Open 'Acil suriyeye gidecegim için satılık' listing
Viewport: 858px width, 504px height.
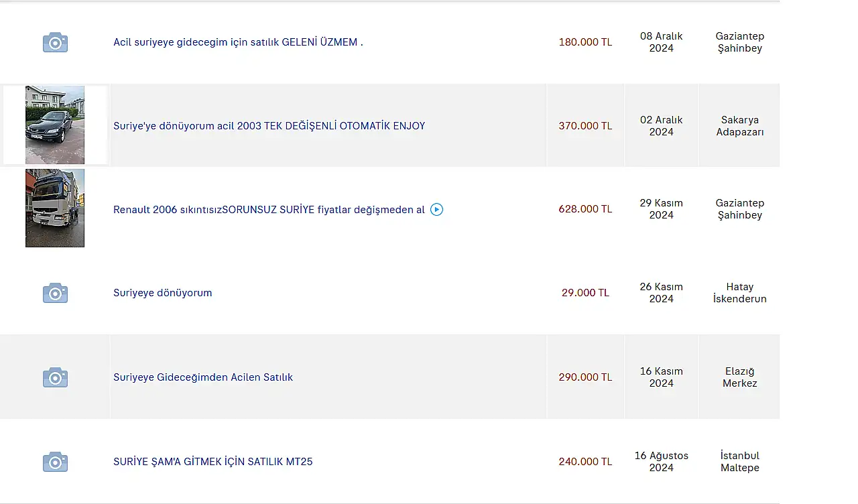point(238,42)
